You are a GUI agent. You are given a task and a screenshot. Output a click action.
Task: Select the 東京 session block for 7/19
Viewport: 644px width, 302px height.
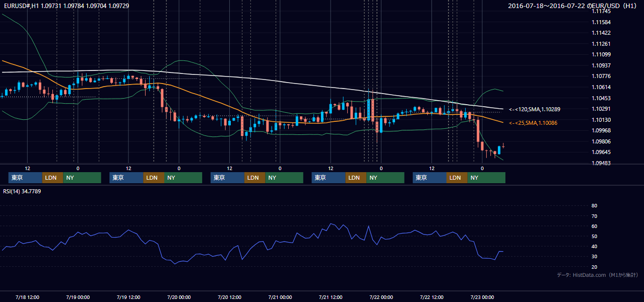126,178
